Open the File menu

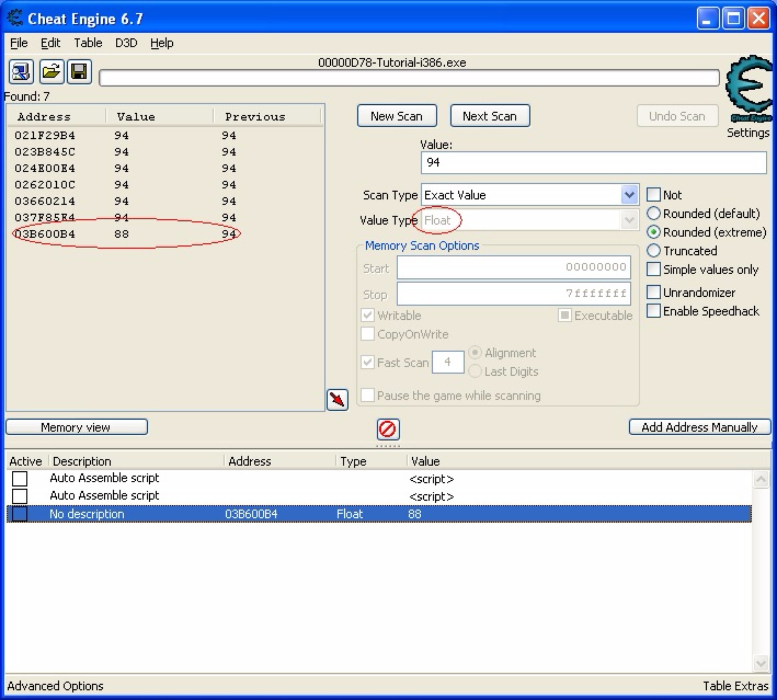point(19,43)
